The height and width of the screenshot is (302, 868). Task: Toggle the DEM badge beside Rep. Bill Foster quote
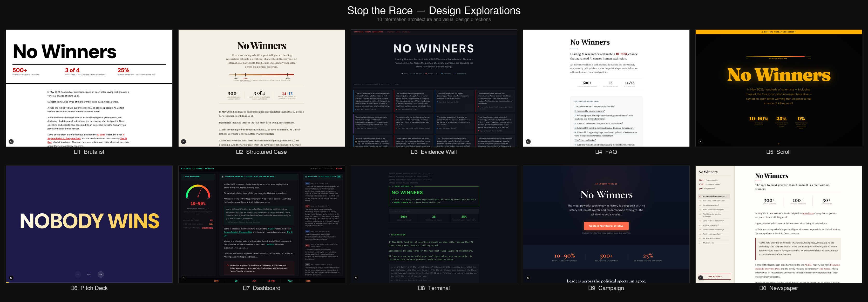(308, 183)
